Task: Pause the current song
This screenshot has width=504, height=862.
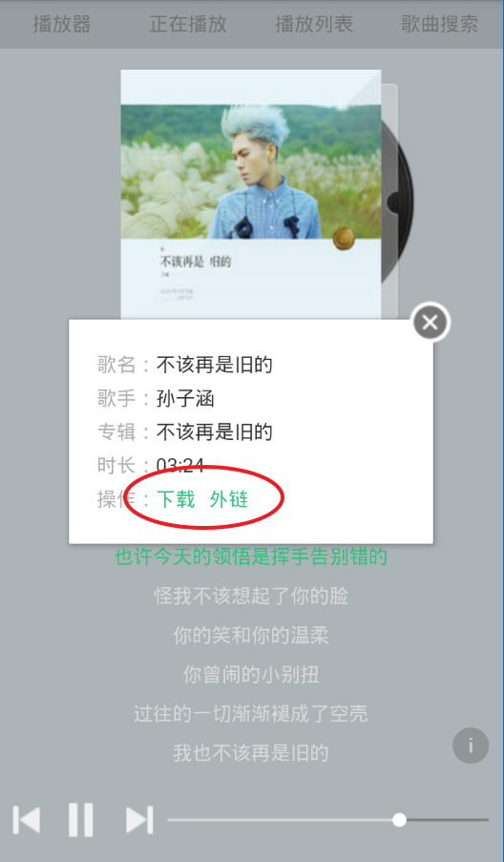Action: click(81, 820)
